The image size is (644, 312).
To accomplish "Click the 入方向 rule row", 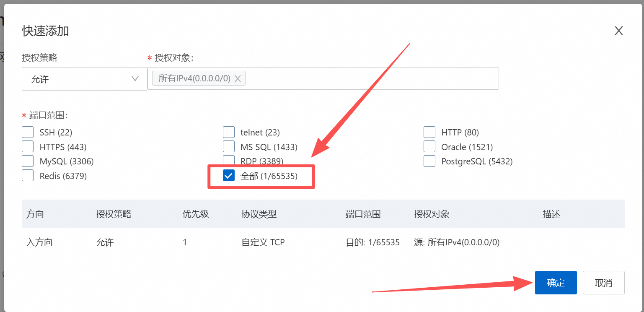I will pyautogui.click(x=39, y=242).
